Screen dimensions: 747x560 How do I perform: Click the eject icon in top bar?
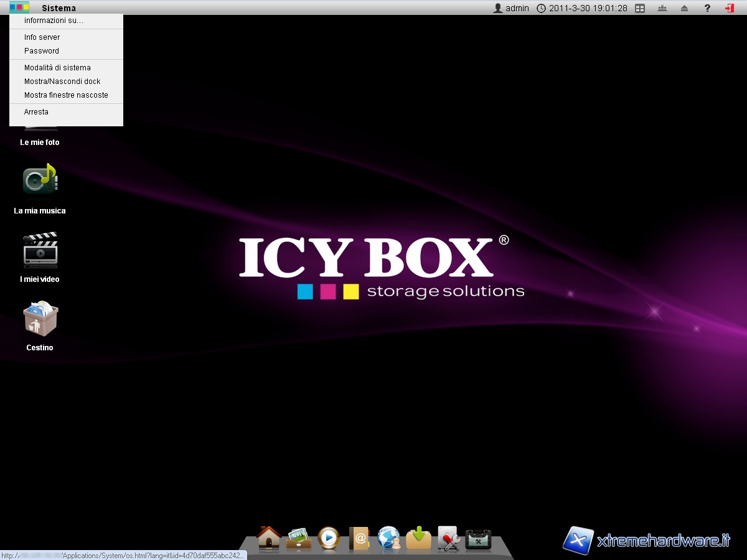click(x=685, y=8)
